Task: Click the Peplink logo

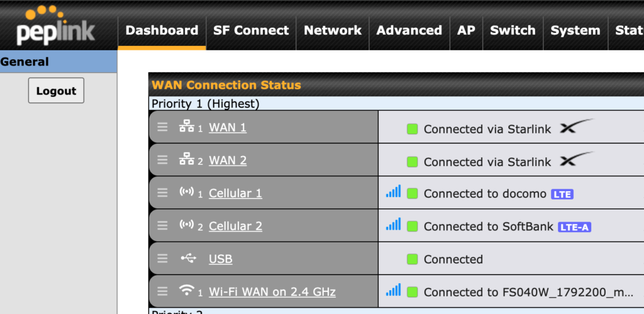Action: pyautogui.click(x=55, y=26)
